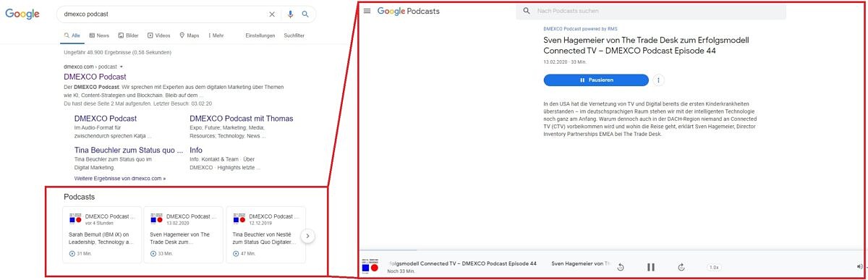Click the Google logo in search page

pyautogui.click(x=23, y=14)
